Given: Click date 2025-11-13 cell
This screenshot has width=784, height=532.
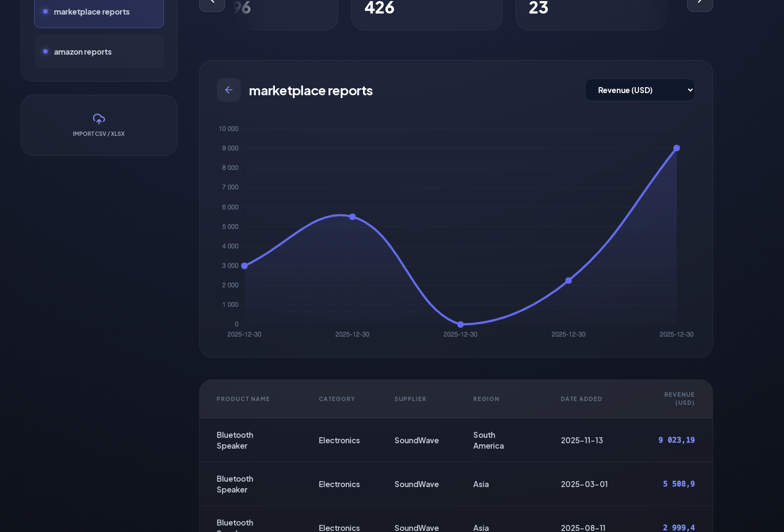Looking at the screenshot, I should [582, 441].
